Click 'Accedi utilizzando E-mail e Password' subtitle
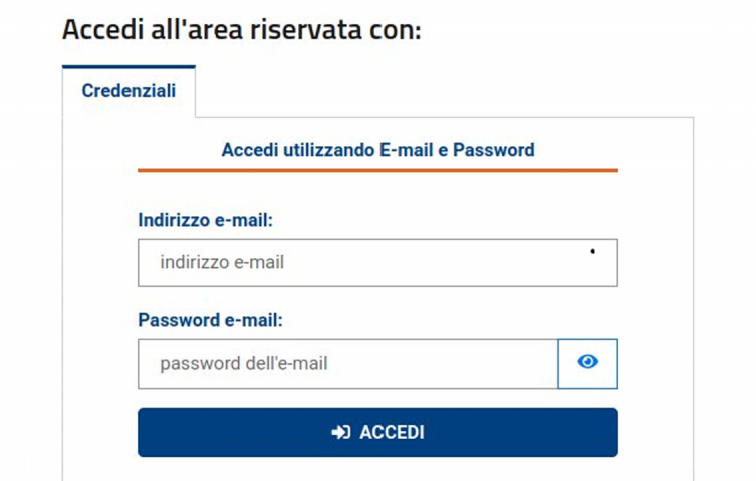 pos(378,150)
